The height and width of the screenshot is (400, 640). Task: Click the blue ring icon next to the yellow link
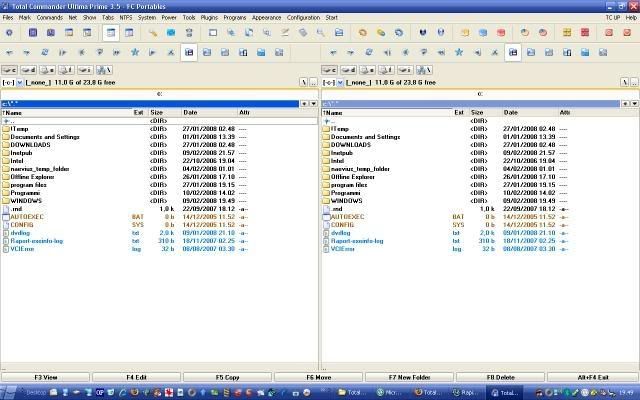(x=399, y=33)
